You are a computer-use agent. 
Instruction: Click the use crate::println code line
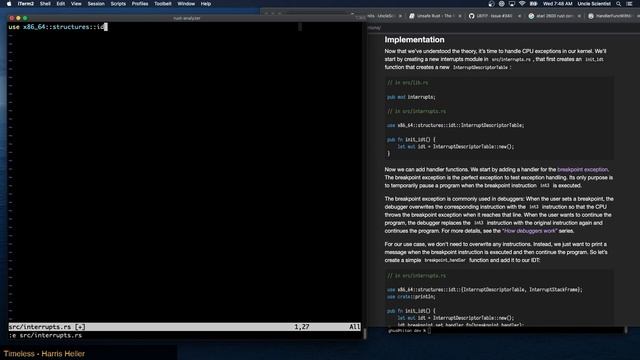tap(411, 297)
